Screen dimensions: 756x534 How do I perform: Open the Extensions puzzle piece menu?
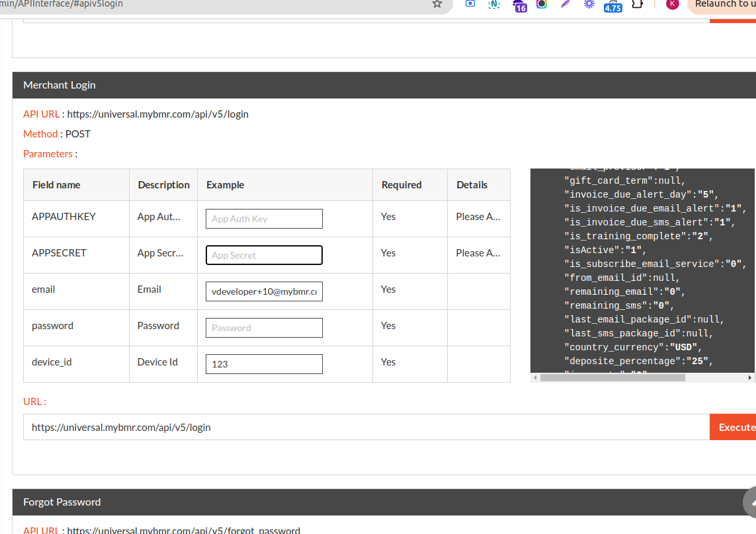(x=637, y=4)
